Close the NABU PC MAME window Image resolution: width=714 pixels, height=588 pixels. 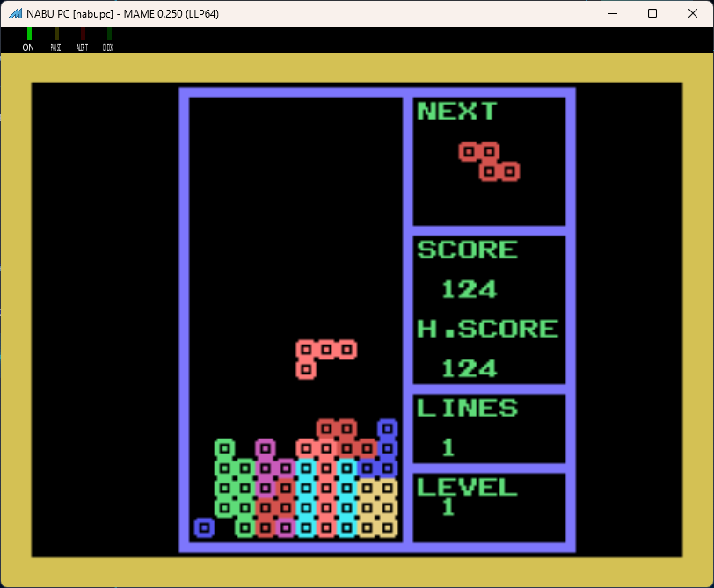click(x=693, y=13)
